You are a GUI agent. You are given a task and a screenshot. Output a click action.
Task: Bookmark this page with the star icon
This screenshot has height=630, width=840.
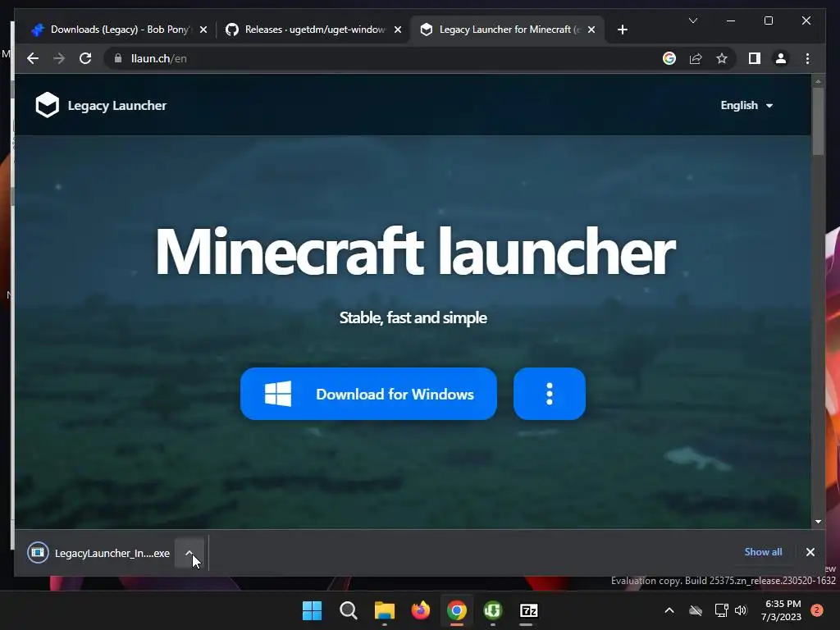click(x=722, y=58)
